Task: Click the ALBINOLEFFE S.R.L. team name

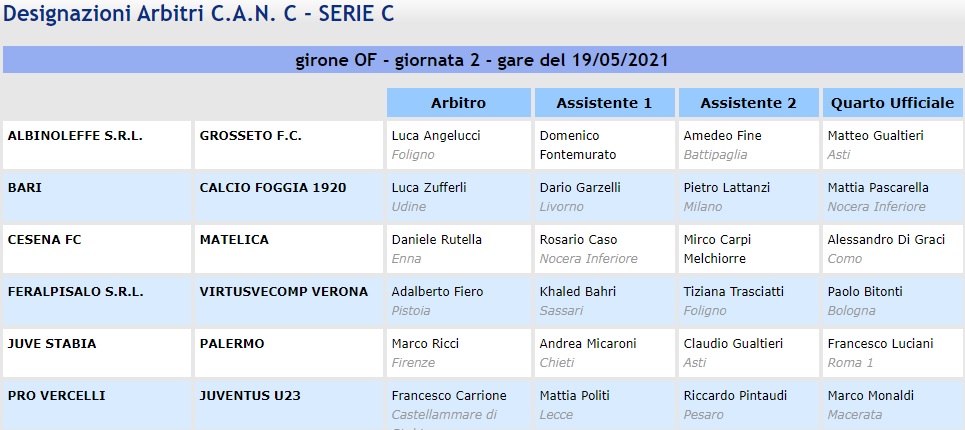Action: coord(75,135)
